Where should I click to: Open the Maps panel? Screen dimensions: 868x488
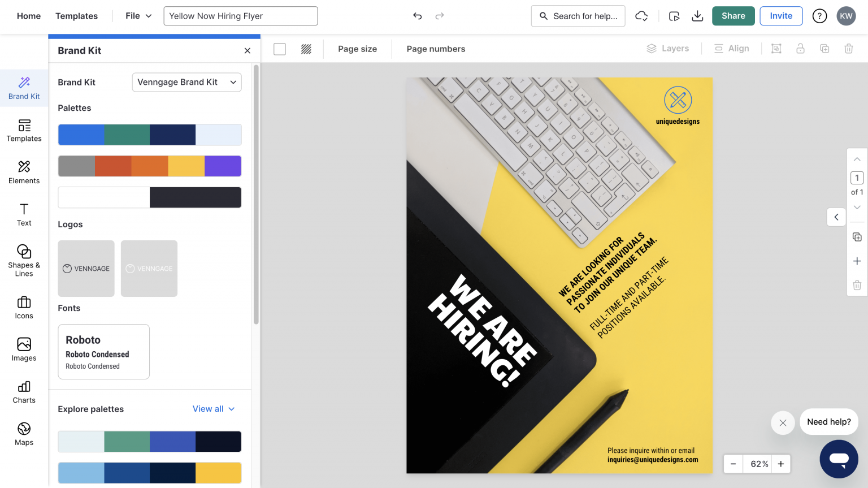click(24, 434)
